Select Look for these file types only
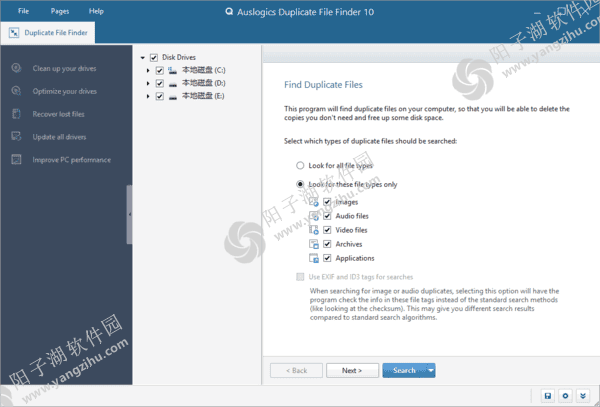Screen dimensions: 600x407 (x=300, y=184)
